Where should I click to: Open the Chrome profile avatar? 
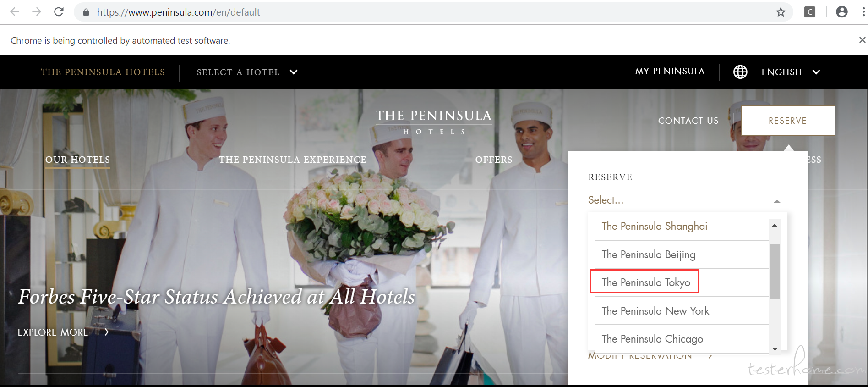click(841, 12)
